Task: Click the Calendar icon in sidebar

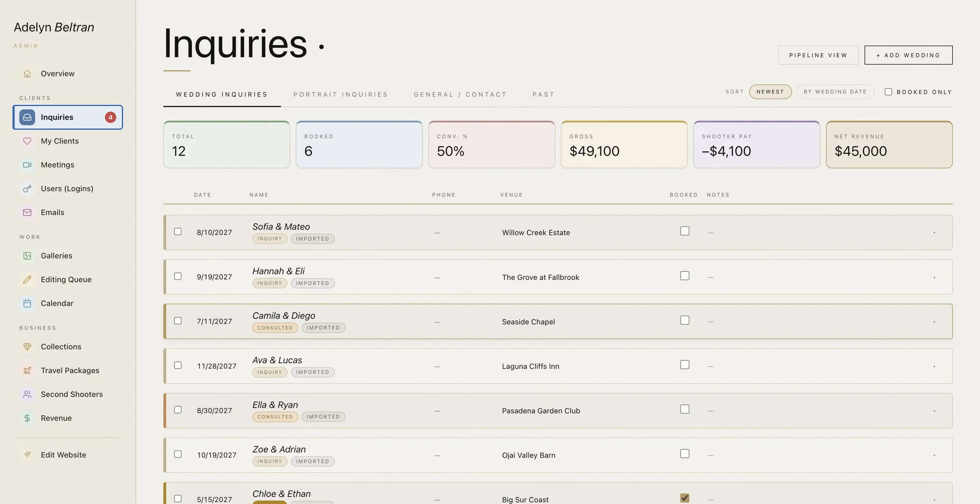Action: point(27,303)
